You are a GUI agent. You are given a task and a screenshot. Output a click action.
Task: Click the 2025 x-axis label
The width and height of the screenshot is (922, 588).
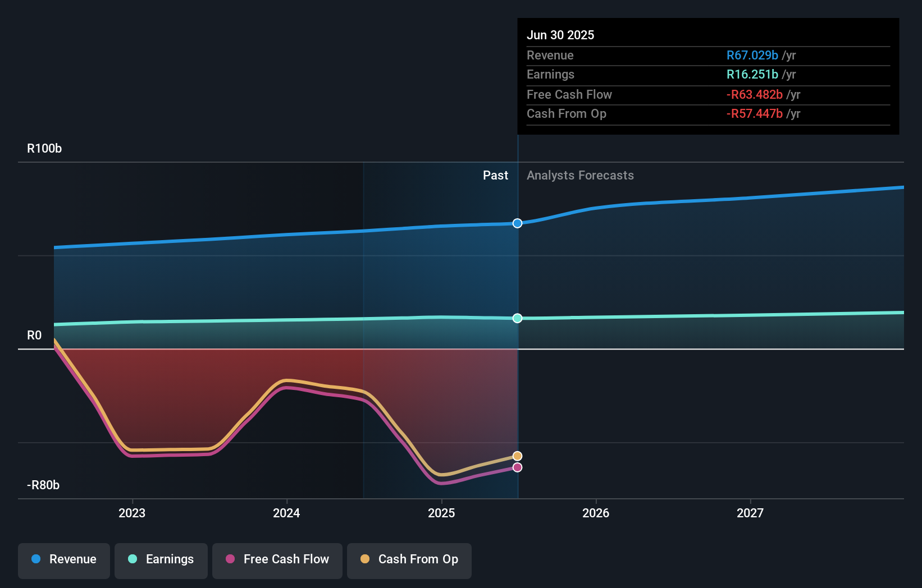[441, 513]
